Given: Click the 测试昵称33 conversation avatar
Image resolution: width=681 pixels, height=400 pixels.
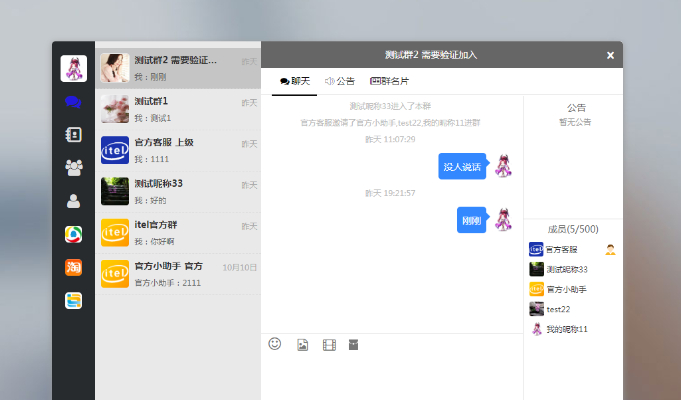Looking at the screenshot, I should 115,191.
